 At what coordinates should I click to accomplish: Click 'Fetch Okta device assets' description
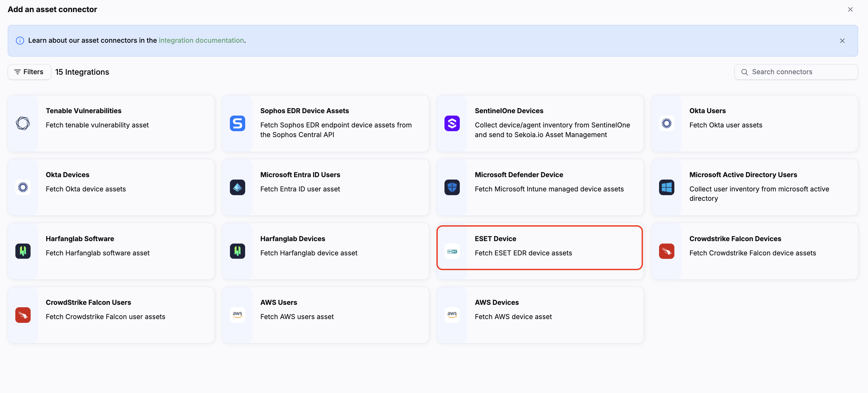tap(86, 189)
